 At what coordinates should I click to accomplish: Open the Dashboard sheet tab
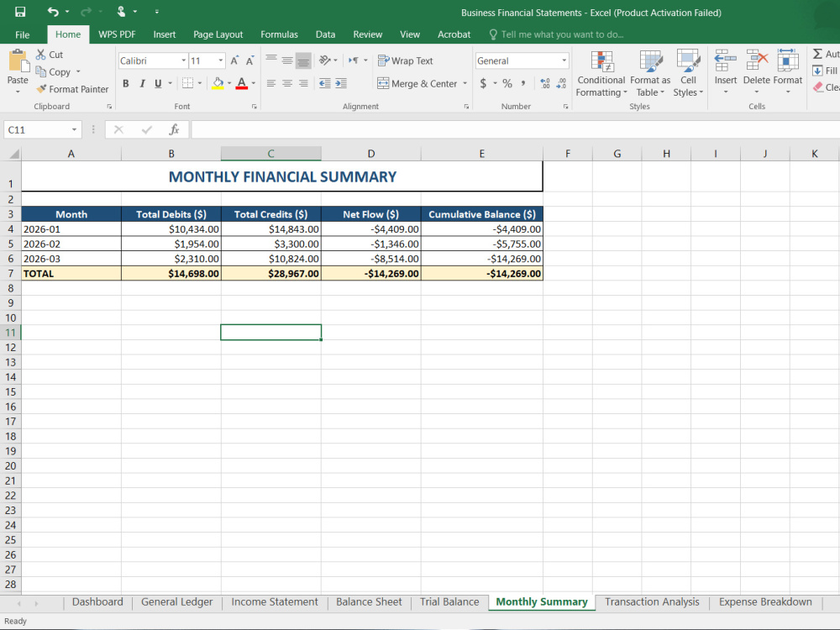[97, 601]
